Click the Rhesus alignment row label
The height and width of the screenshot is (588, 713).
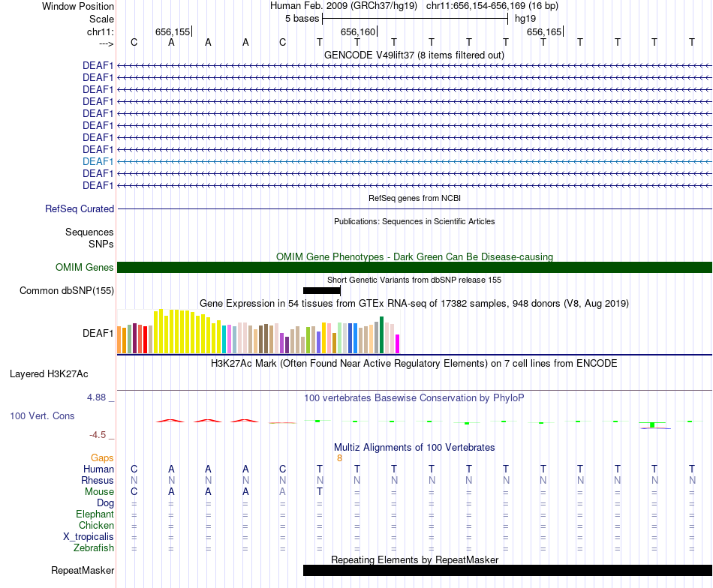pyautogui.click(x=98, y=480)
